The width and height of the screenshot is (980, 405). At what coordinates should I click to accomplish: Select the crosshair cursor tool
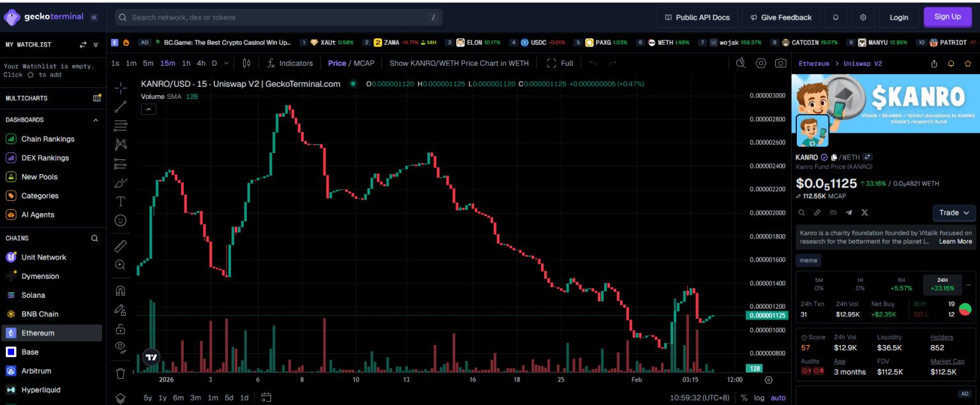(x=120, y=89)
